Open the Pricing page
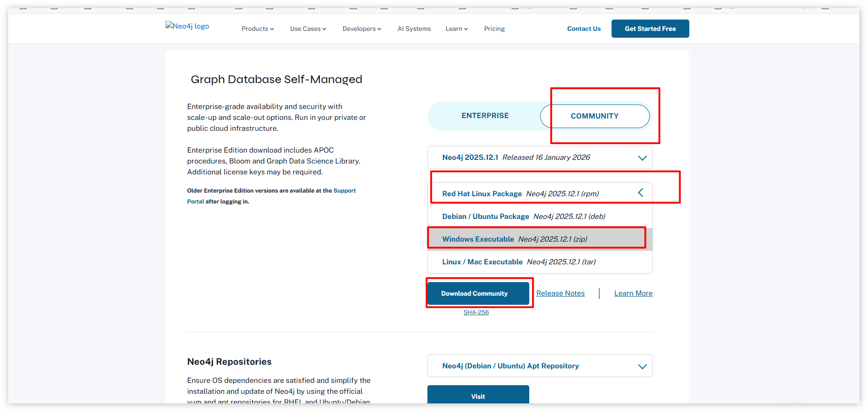Screen dimensions: 868x412 pos(494,29)
